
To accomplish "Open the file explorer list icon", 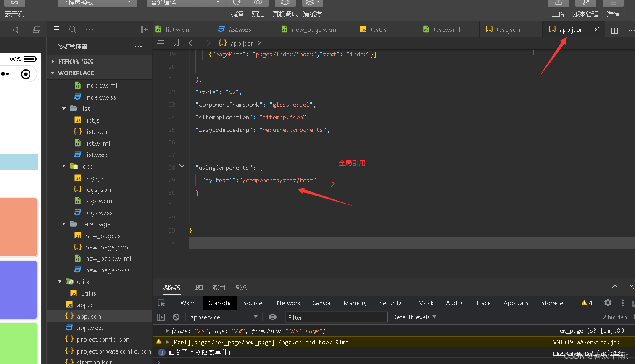I will (56, 29).
